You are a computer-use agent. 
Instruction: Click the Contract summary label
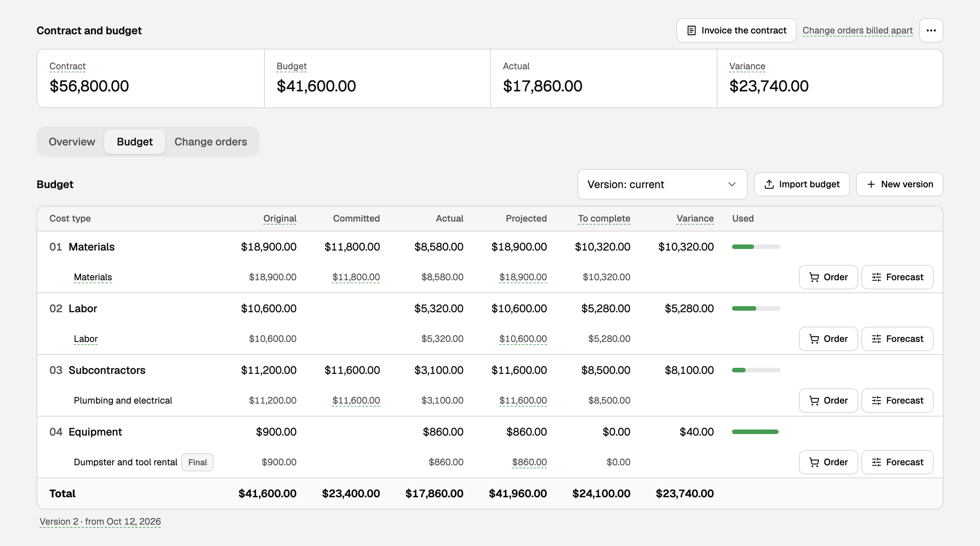point(67,66)
